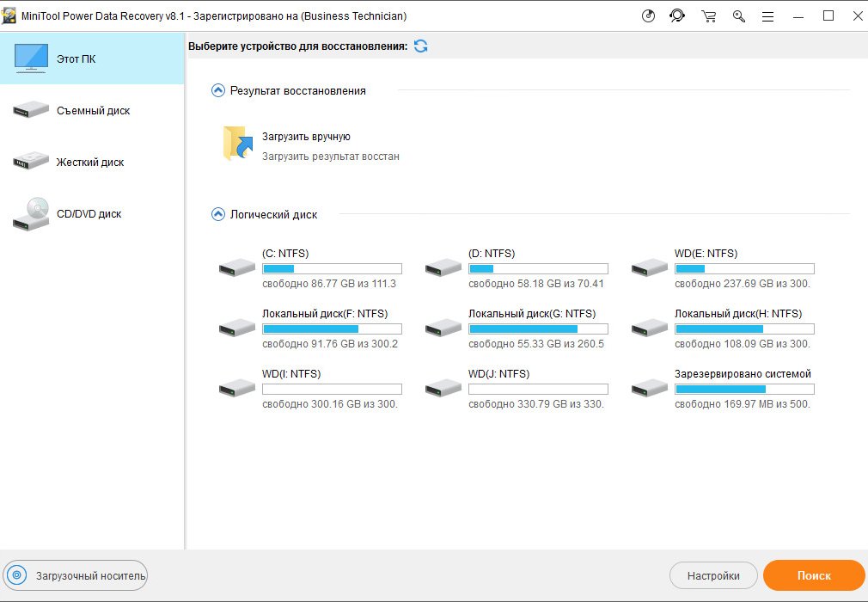Click the MiniTool app icon in title bar
Screen dimensions: 868x602
click(x=9, y=16)
